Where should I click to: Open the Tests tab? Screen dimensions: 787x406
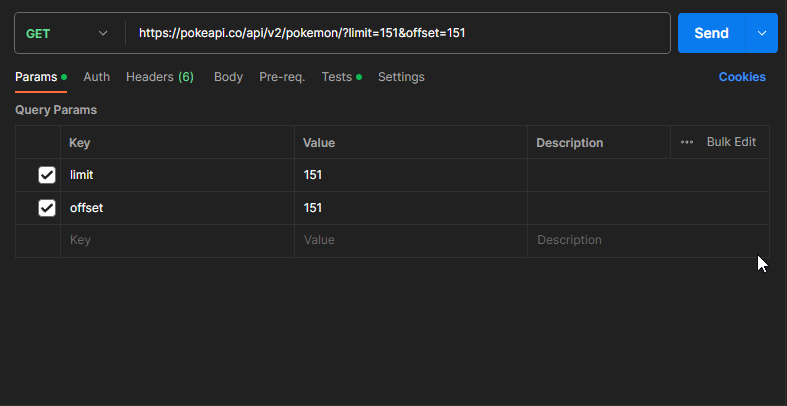coord(341,77)
